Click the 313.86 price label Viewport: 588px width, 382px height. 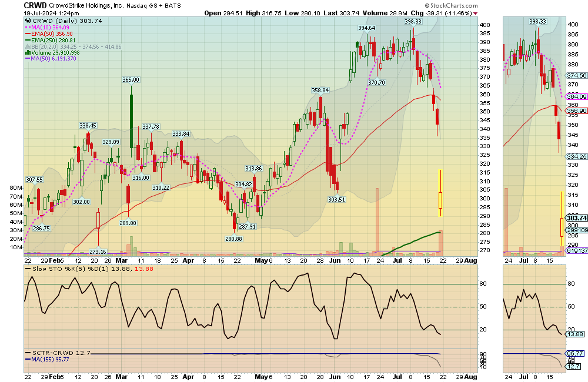(253, 168)
